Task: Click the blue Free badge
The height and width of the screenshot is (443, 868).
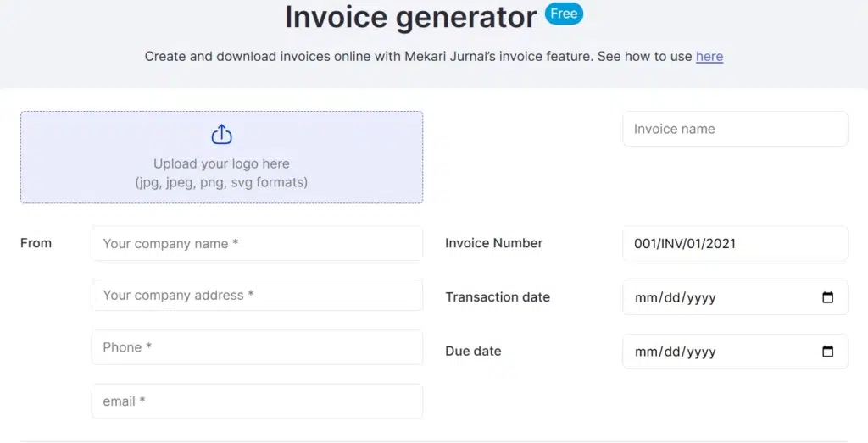Action: [564, 14]
